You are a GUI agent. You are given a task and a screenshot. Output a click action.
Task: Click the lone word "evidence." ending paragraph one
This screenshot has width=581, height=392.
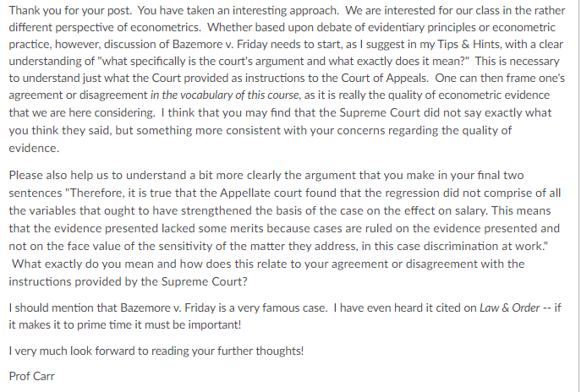pyautogui.click(x=34, y=149)
